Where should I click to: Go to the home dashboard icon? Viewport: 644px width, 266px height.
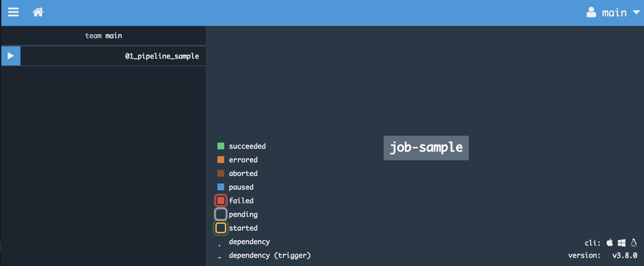pyautogui.click(x=38, y=12)
